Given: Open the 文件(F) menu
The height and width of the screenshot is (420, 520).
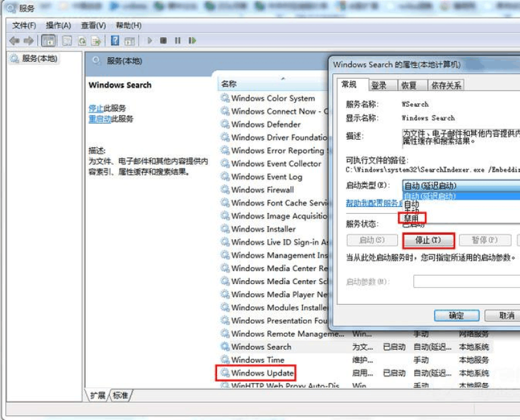Looking at the screenshot, I should (x=24, y=25).
